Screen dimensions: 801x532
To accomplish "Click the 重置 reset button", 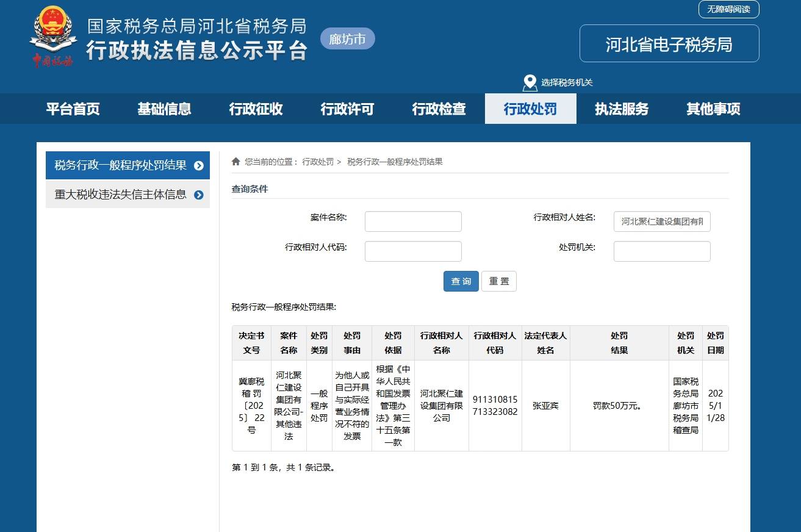I will click(x=498, y=281).
